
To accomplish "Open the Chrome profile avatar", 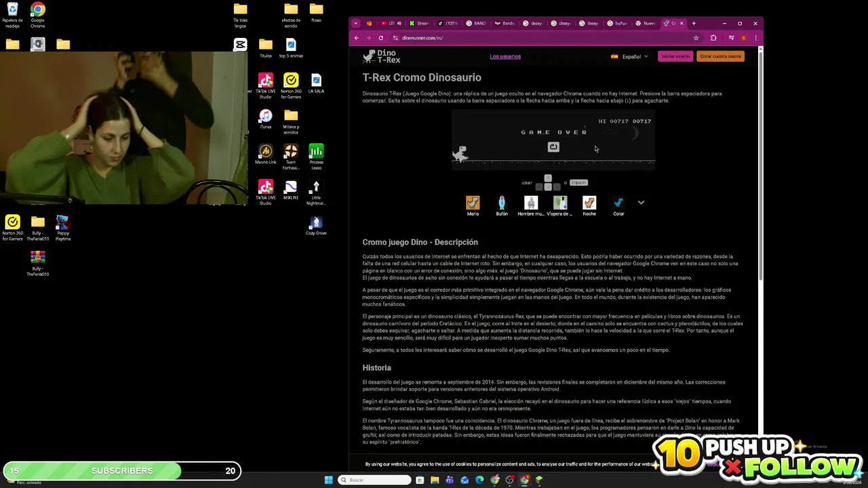I will coord(744,38).
